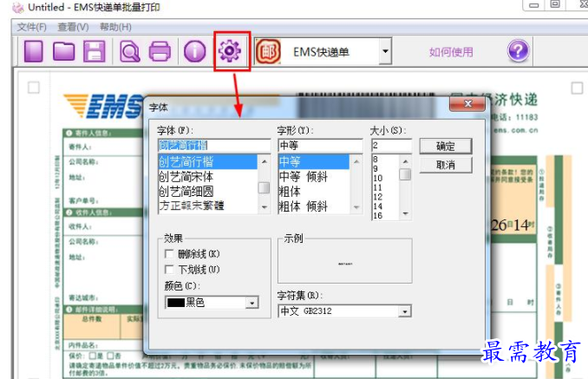Save using the floppy disk icon
This screenshot has height=379, width=588.
coord(95,51)
